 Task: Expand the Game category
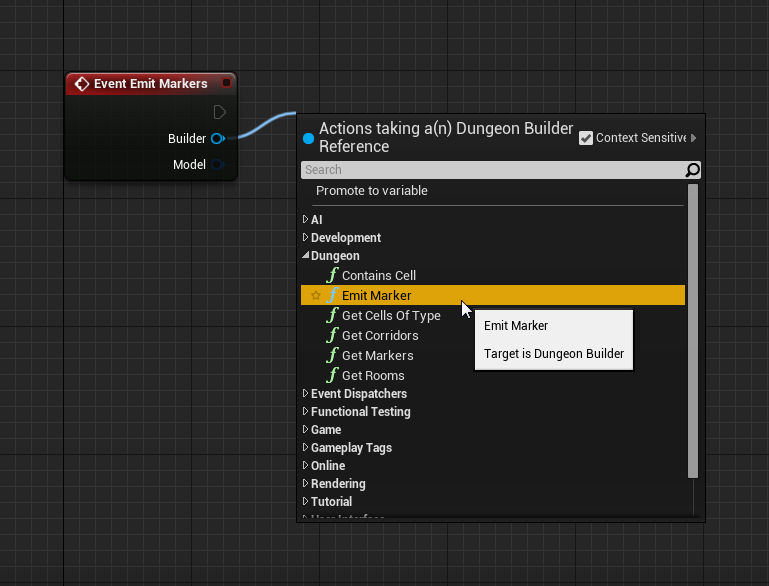(305, 429)
